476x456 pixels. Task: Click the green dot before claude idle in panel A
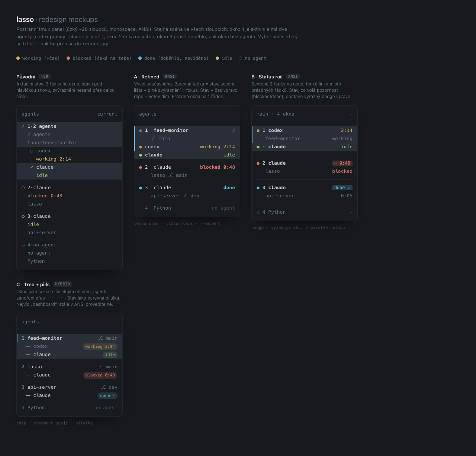tap(141, 155)
